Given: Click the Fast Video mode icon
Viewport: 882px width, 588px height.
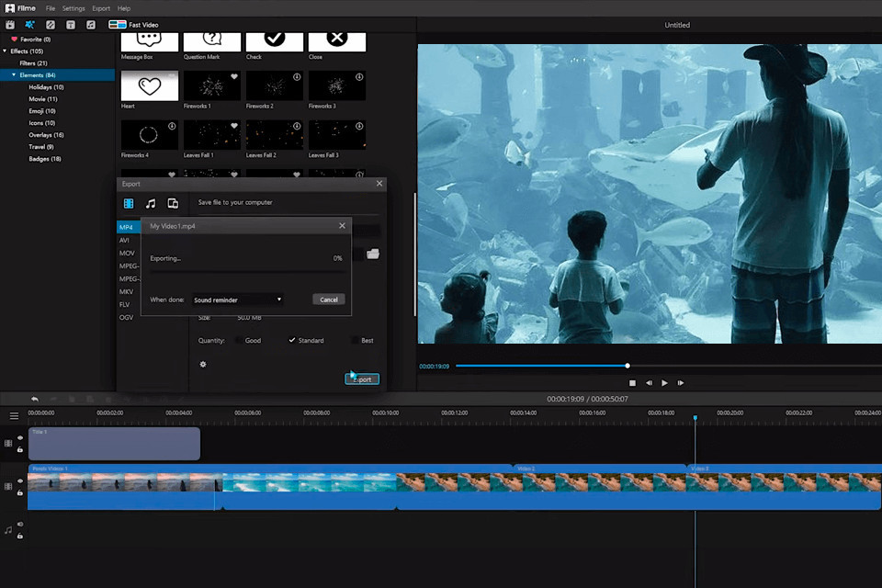Looking at the screenshot, I should pos(117,25).
